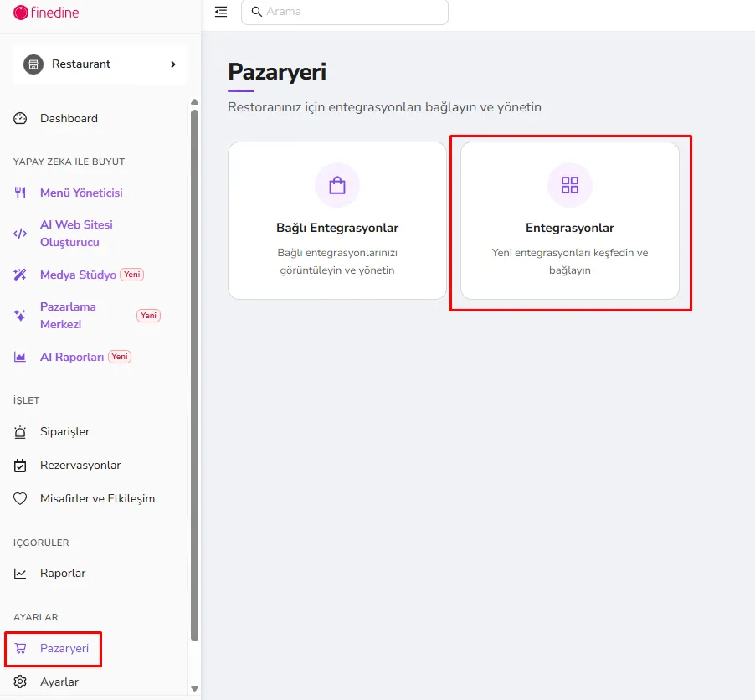
Task: Open the Restaurant selector chevron
Action: (173, 64)
